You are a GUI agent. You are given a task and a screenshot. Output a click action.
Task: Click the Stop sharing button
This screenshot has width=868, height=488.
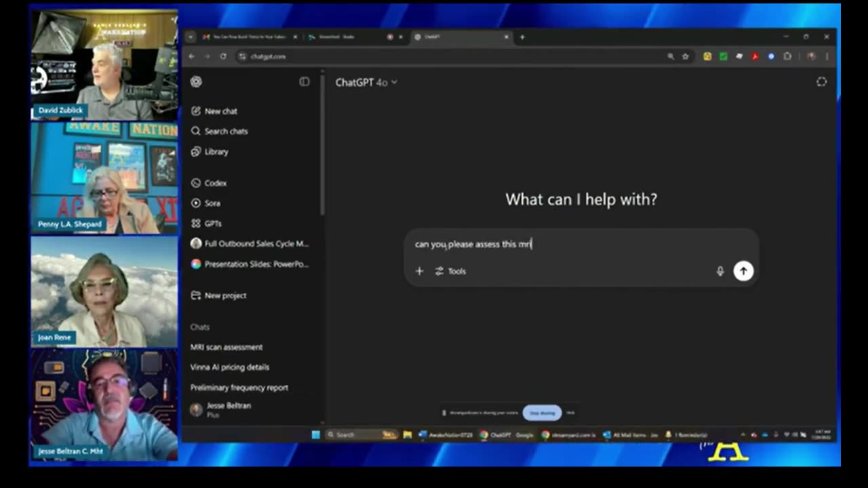point(542,413)
